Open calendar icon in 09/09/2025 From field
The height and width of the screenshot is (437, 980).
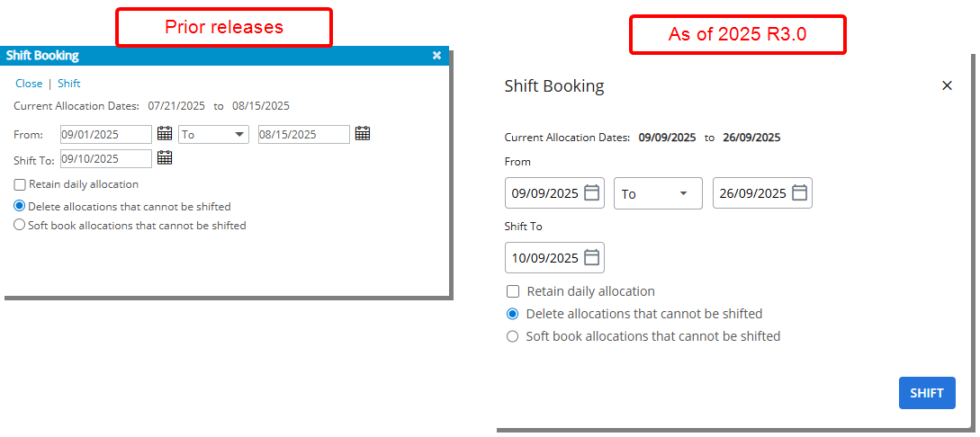pos(591,193)
